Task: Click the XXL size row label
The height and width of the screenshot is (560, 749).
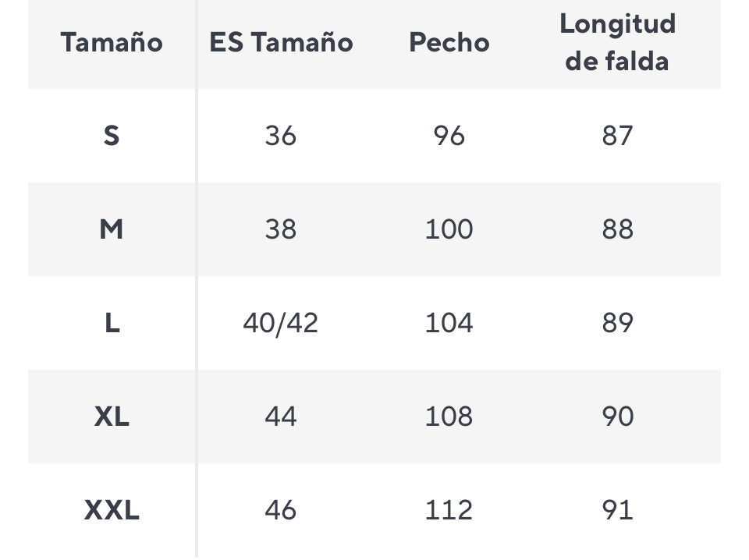Action: pyautogui.click(x=112, y=510)
